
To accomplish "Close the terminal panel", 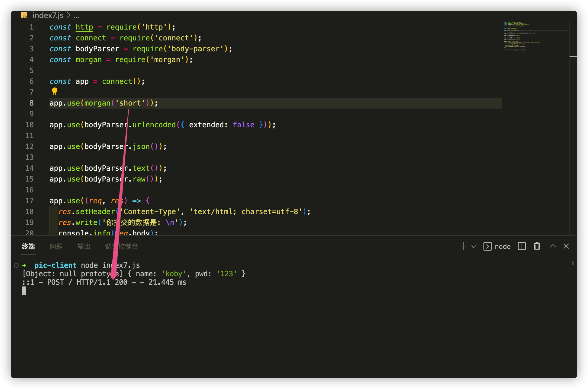I will point(566,246).
